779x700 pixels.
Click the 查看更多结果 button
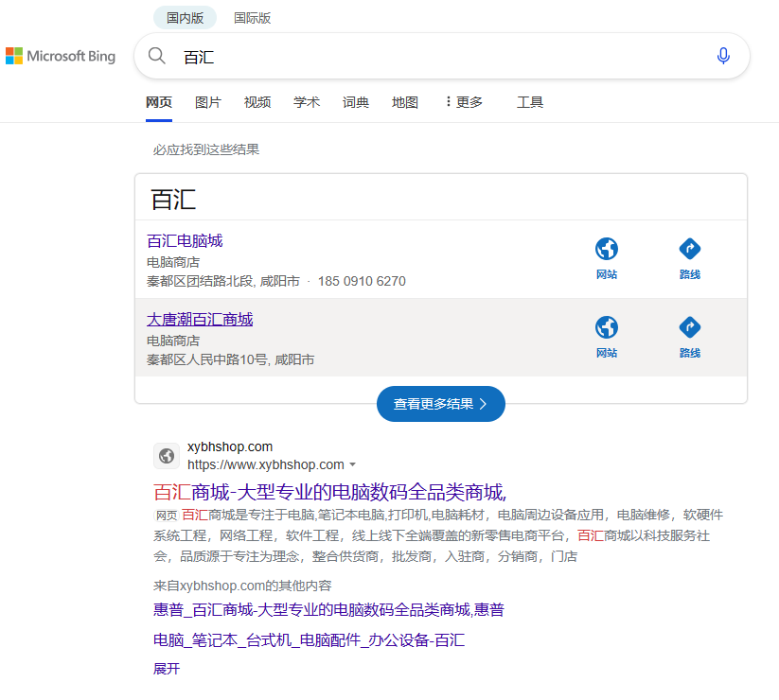click(x=441, y=404)
